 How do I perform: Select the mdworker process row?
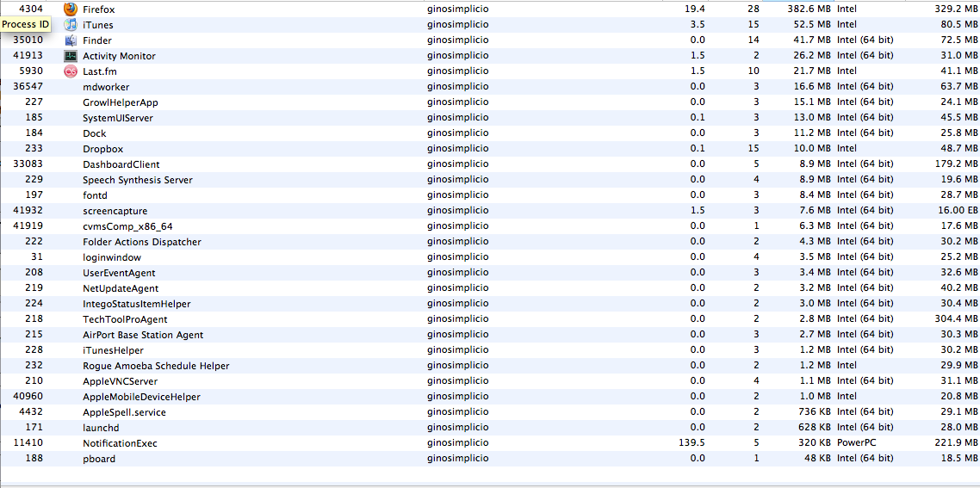point(490,87)
